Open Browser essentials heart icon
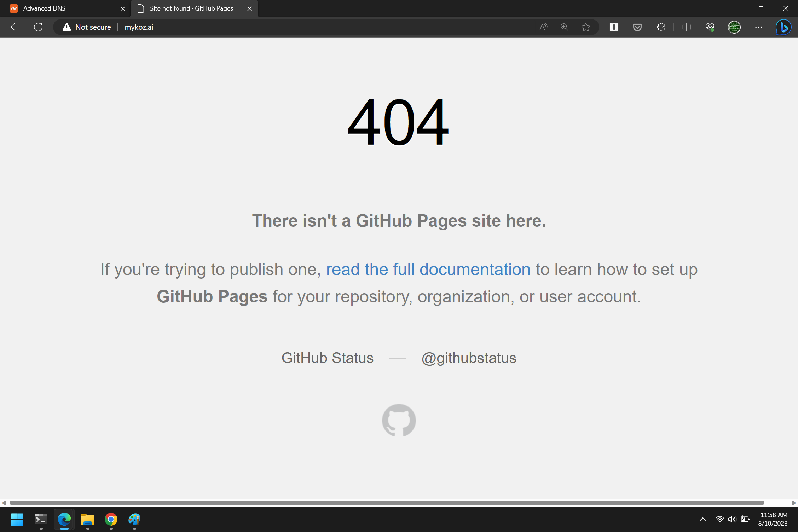This screenshot has width=798, height=532. tap(710, 27)
